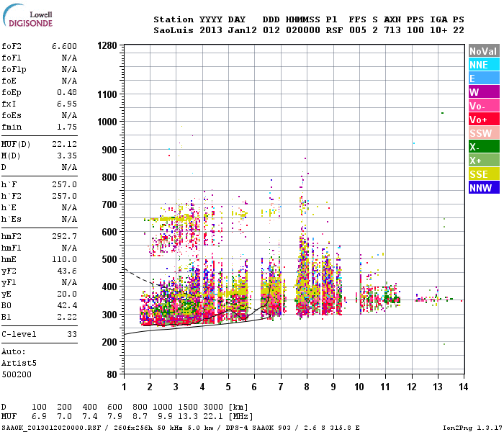Click the 1280 height axis label
The width and height of the screenshot is (504, 432).
pos(107,45)
